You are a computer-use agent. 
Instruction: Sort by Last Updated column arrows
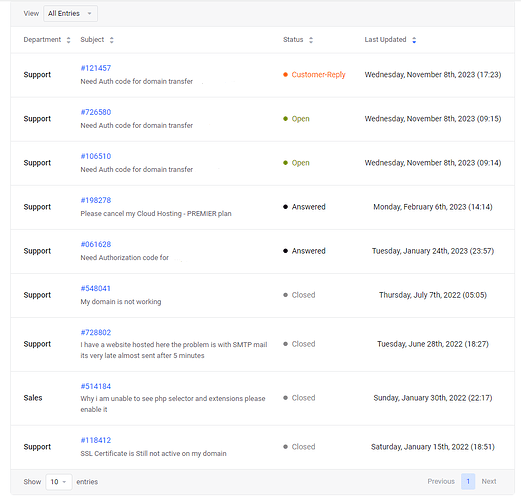coord(414,40)
